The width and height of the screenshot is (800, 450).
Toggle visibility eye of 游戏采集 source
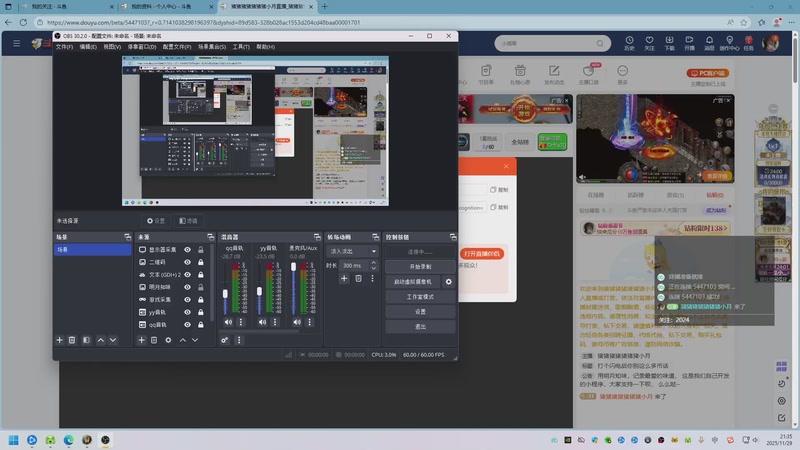pos(187,299)
